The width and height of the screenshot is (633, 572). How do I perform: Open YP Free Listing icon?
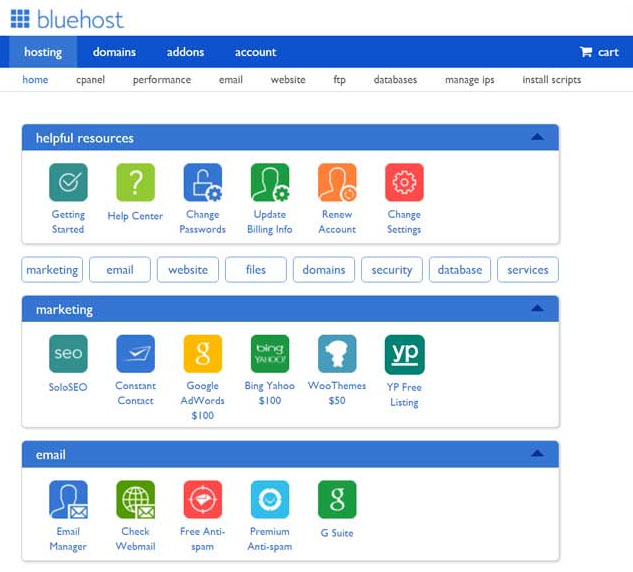pyautogui.click(x=405, y=354)
